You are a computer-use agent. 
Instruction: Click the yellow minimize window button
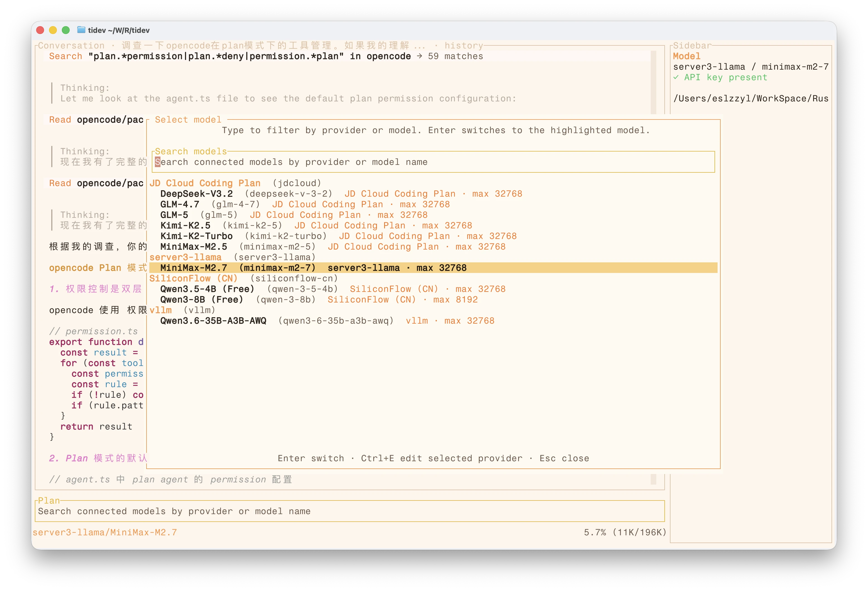[53, 30]
